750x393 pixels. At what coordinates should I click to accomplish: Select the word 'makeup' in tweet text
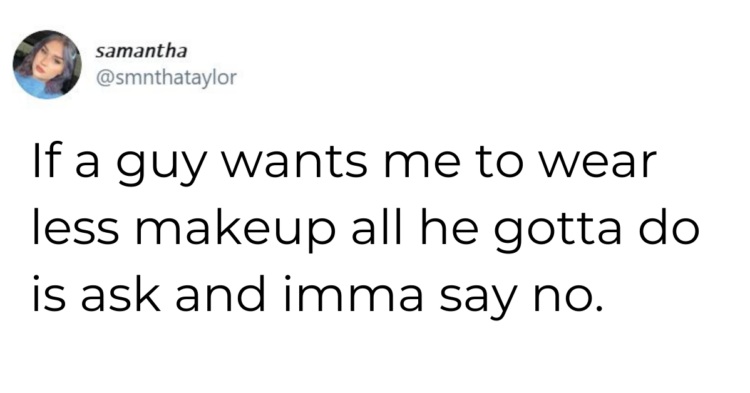click(x=235, y=231)
